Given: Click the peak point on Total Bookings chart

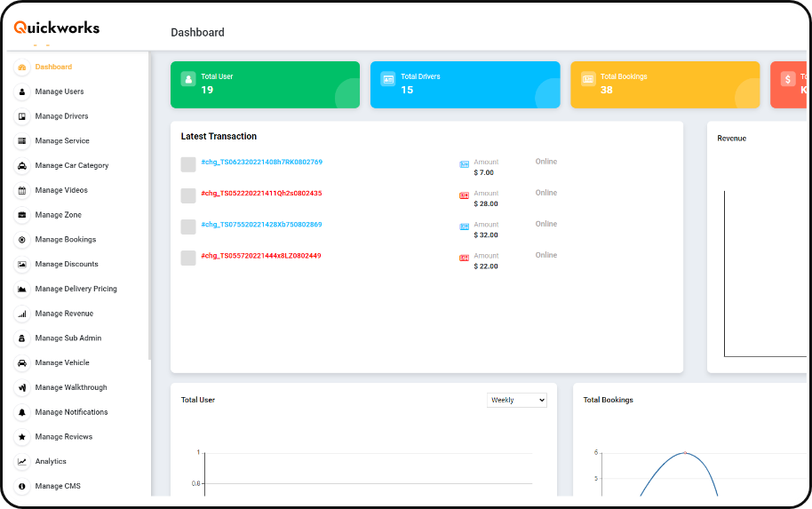Looking at the screenshot, I should tap(685, 453).
